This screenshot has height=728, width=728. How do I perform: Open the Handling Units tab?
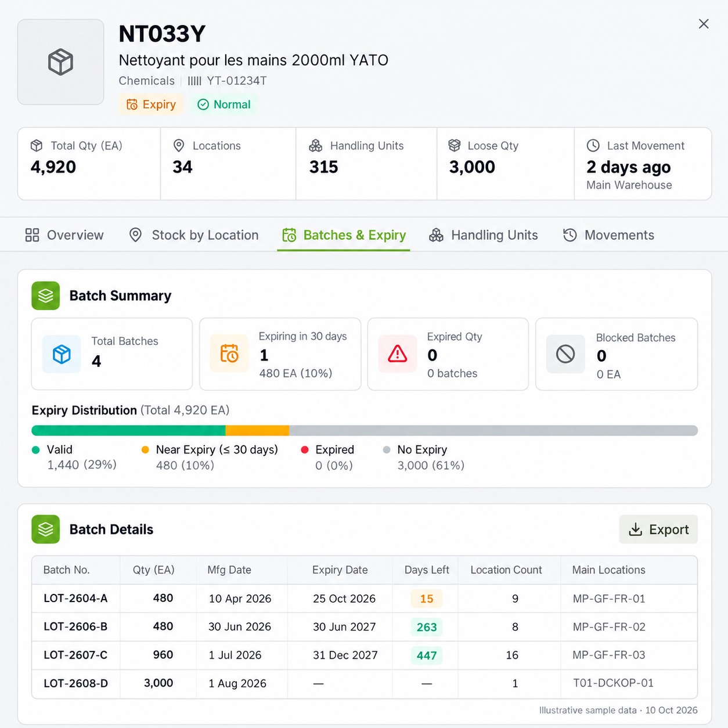pos(484,235)
